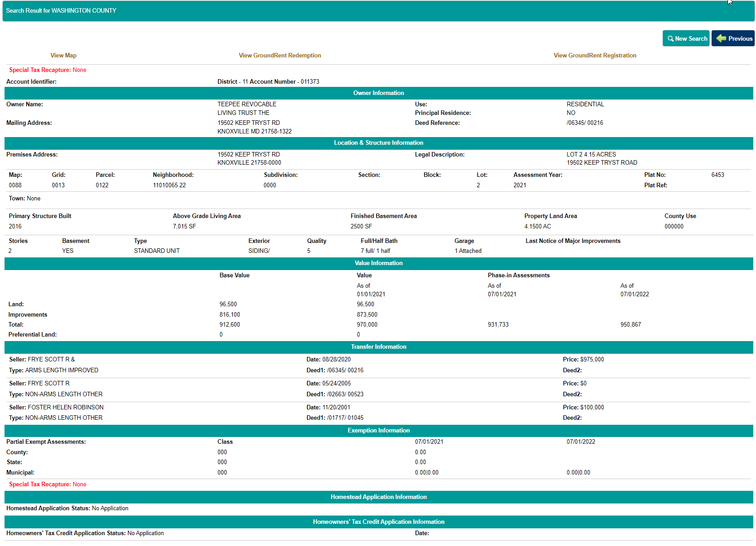Viewport: 756px width, 546px height.
Task: Click phase-in assessment 950,867
Action: coord(631,325)
